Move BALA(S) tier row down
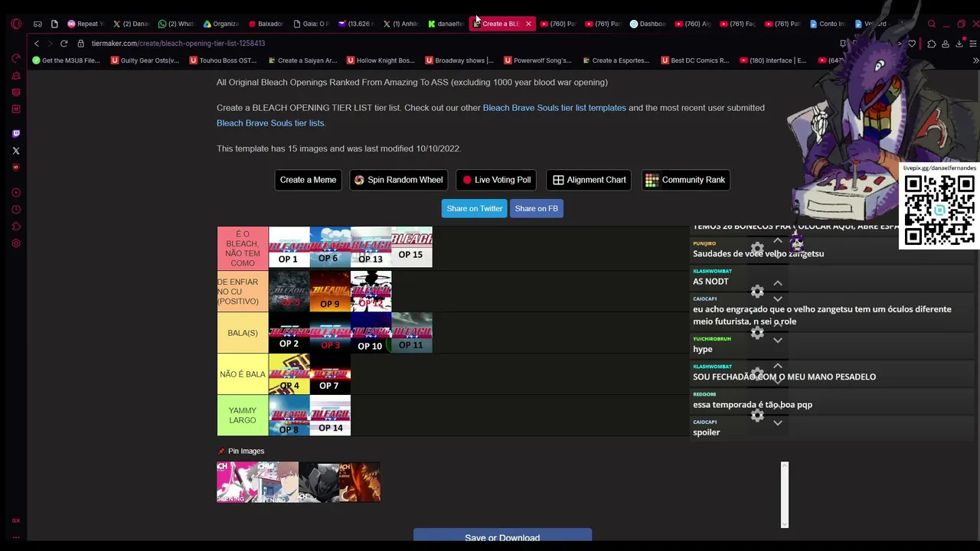 pyautogui.click(x=778, y=341)
